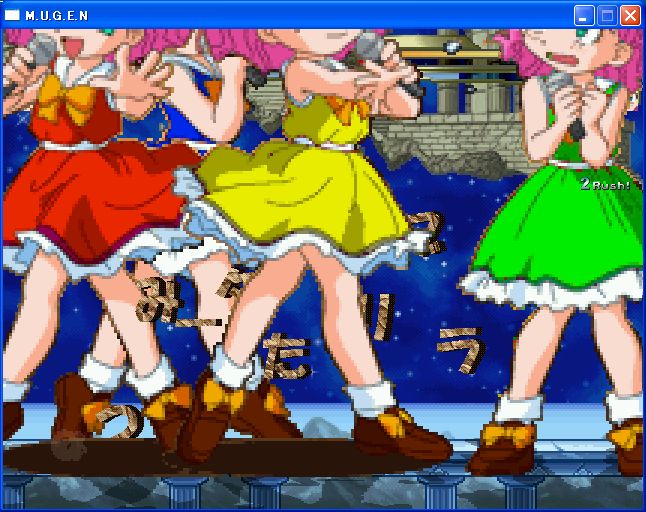Minimize the M.U.G.E.N window
Screen dimensions: 646x512
pos(584,16)
